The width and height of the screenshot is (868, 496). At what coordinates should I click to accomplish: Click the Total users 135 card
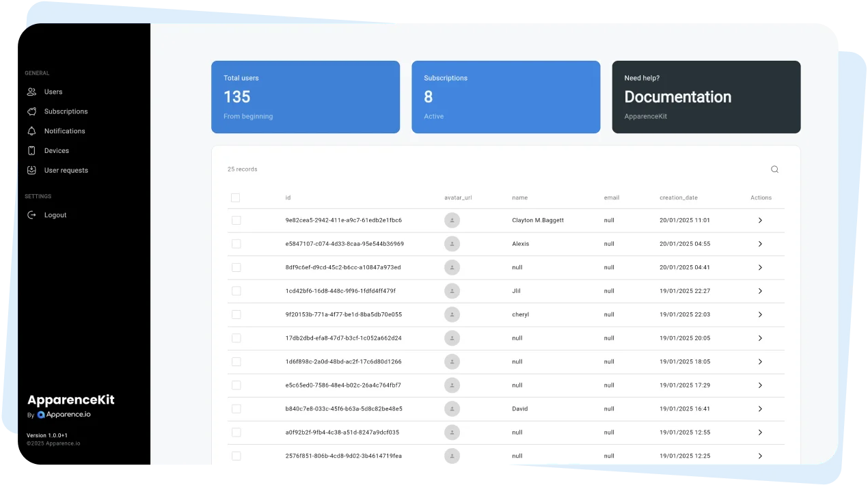tap(306, 96)
